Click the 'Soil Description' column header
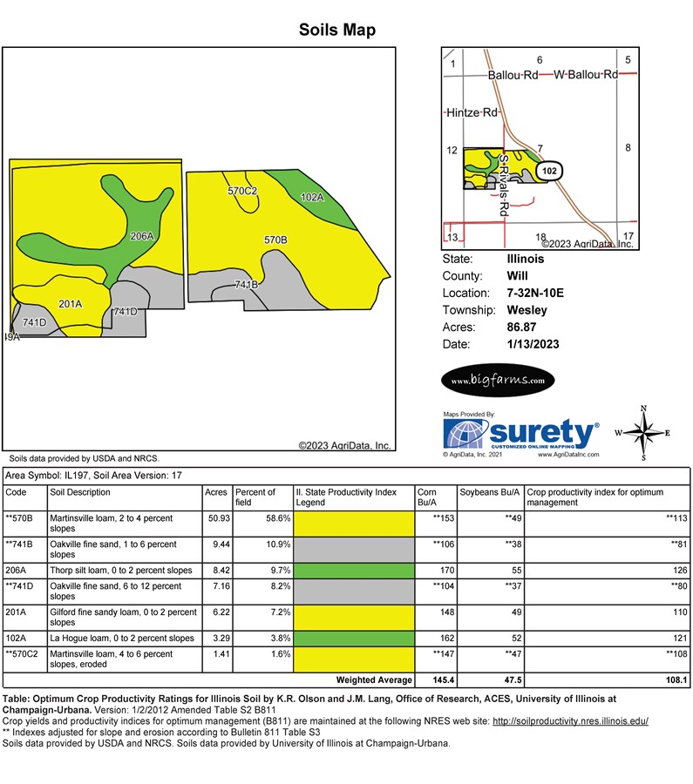 [x=80, y=492]
